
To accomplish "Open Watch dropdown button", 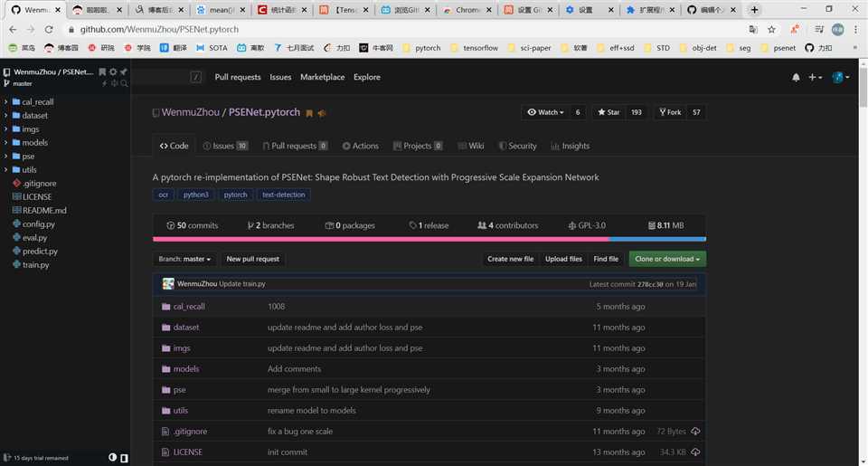I will pos(545,112).
